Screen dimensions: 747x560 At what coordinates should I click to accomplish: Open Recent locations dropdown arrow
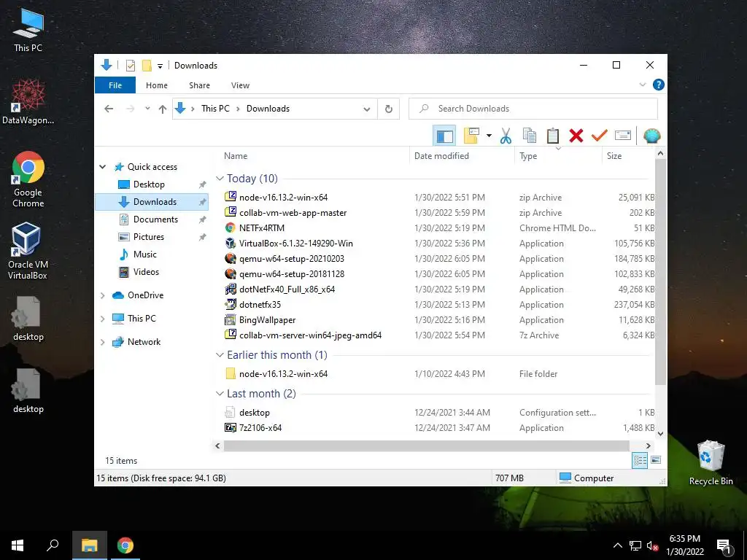point(147,109)
